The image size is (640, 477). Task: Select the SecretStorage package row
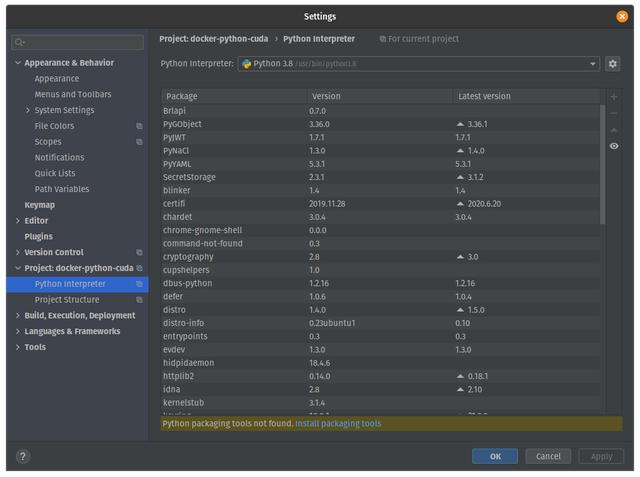(x=380, y=177)
